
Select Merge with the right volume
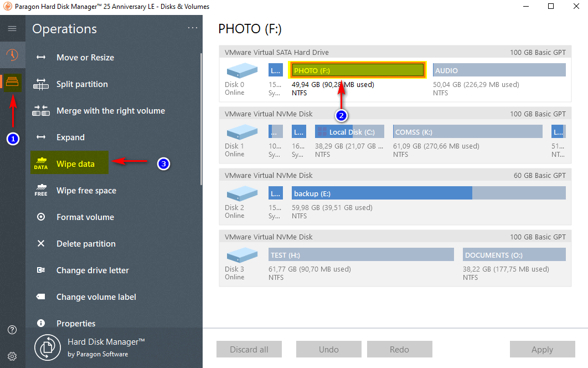pos(111,111)
